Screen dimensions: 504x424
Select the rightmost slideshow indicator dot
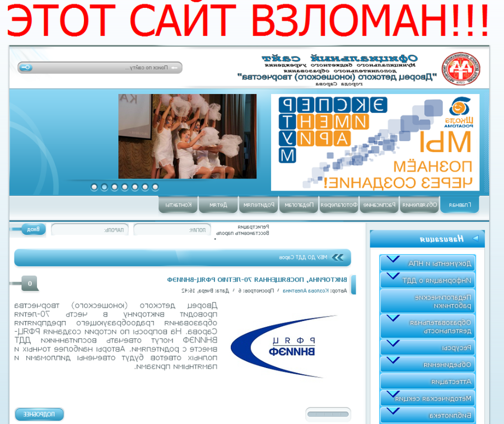[x=155, y=187]
